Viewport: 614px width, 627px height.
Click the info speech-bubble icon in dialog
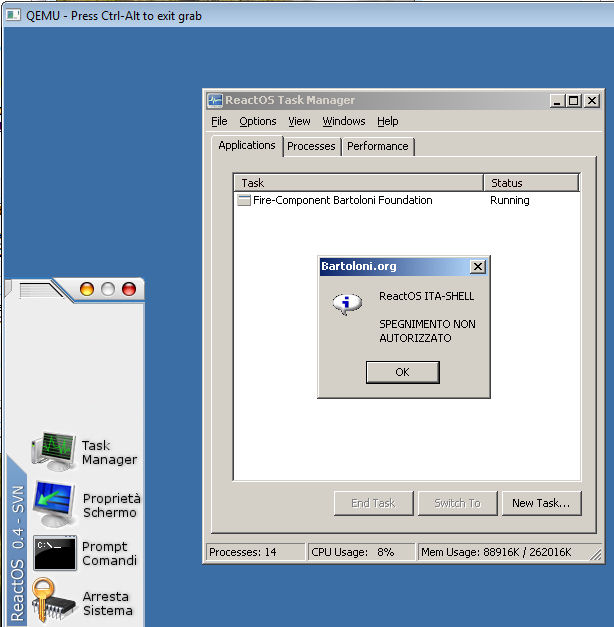[347, 304]
